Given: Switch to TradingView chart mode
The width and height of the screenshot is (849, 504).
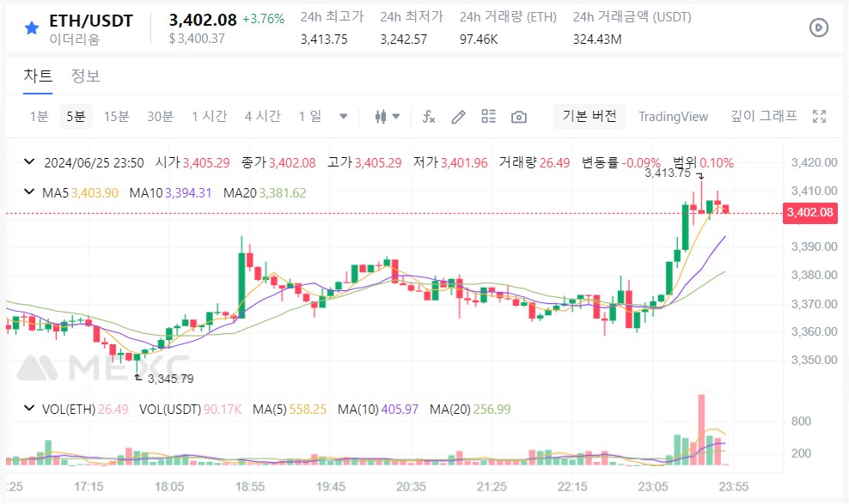Looking at the screenshot, I should [x=673, y=117].
